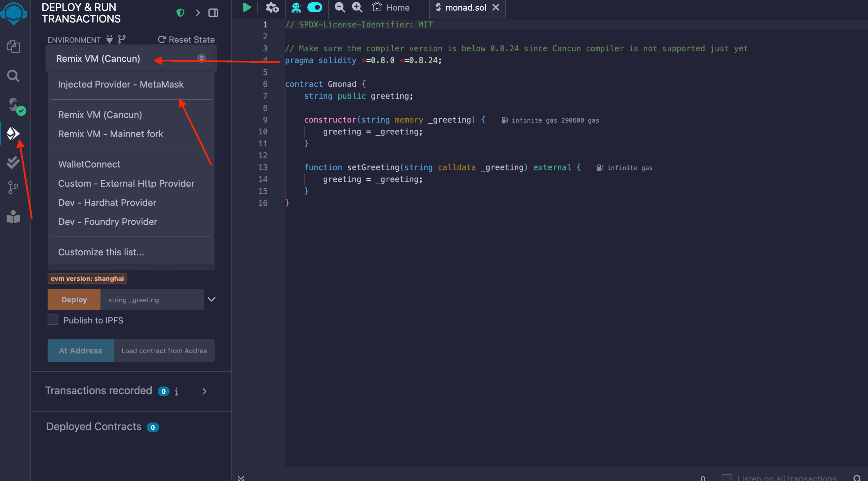868x481 pixels.
Task: Click the fork state icon next to ENVIRONMENT
Action: pos(122,39)
